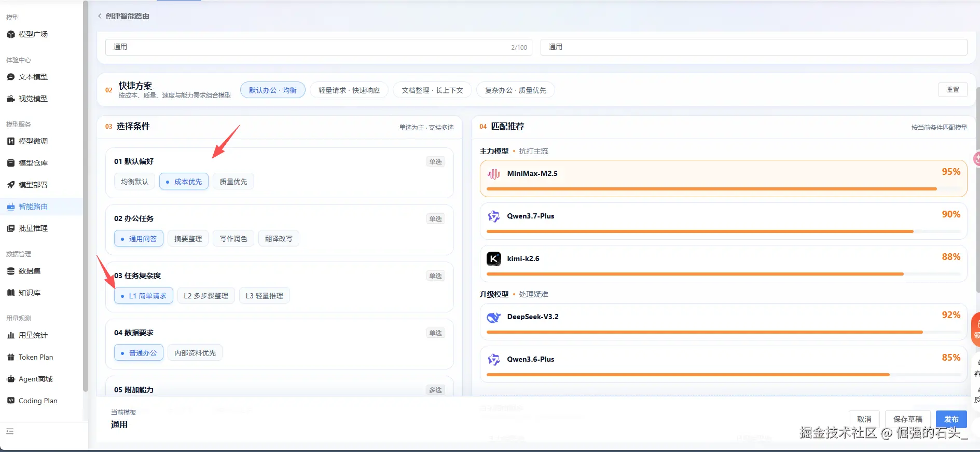
Task: Select the 复杂办公 · 质量优先 scheme
Action: tap(516, 90)
